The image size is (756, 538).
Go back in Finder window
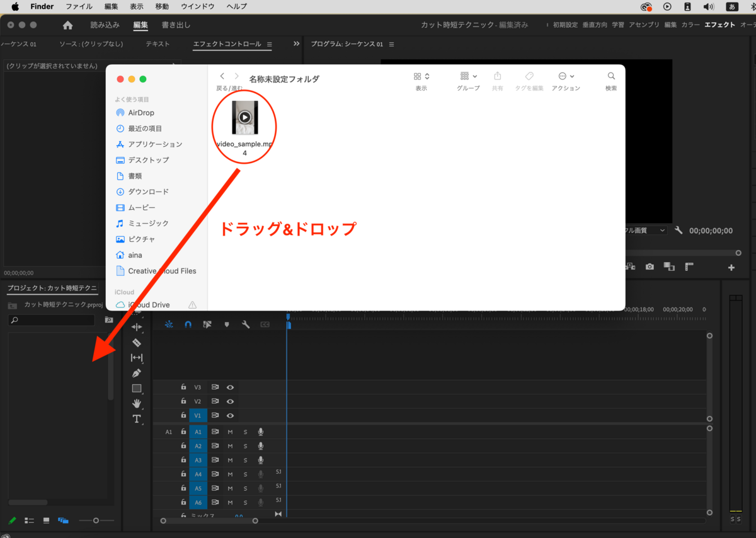point(222,76)
